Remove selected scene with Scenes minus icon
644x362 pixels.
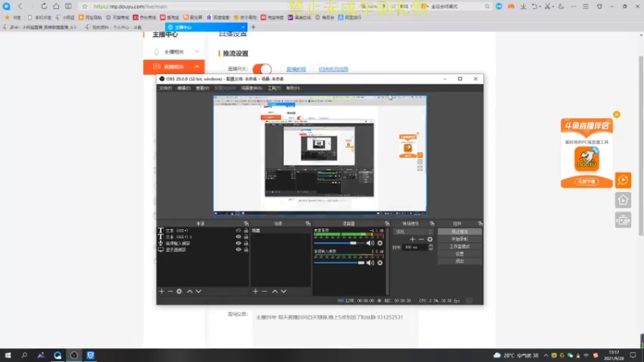point(264,291)
